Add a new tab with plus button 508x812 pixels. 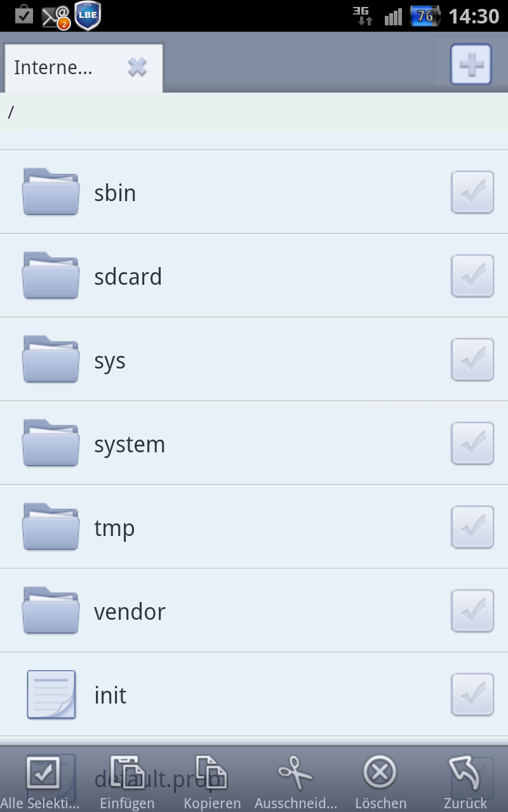[x=471, y=64]
